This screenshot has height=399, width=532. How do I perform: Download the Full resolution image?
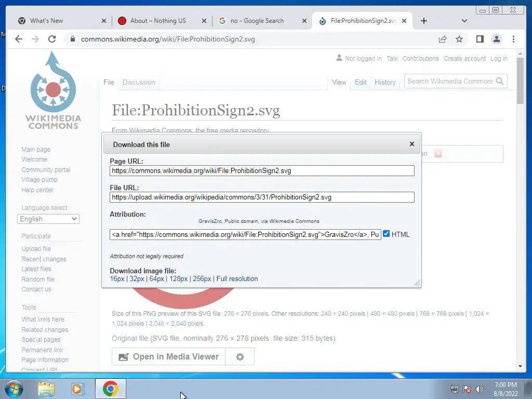click(237, 278)
